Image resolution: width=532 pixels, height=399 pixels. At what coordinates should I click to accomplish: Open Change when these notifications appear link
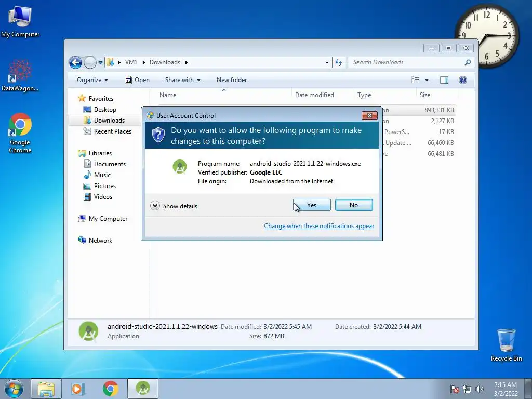319,226
